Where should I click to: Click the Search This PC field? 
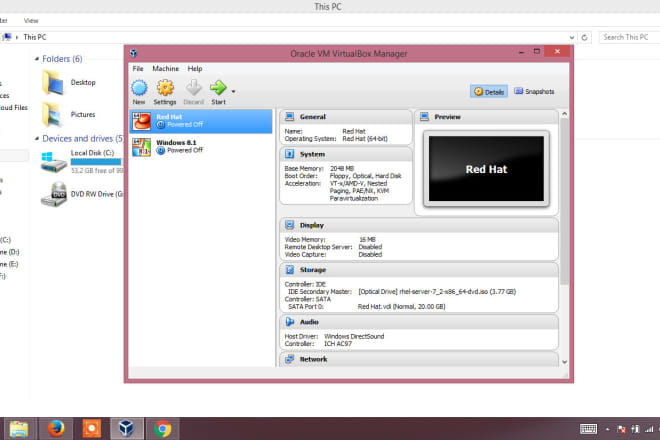pos(629,37)
